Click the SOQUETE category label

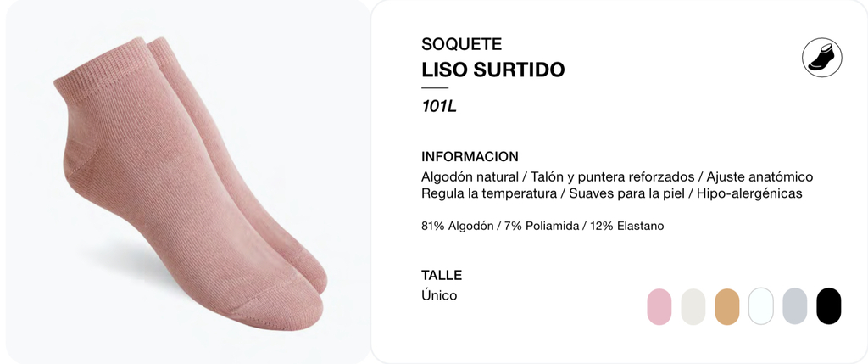pos(462,44)
